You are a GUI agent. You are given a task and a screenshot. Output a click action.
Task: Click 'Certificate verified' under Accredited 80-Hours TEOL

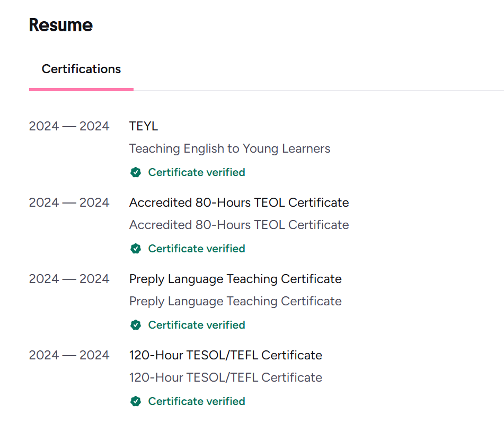197,249
